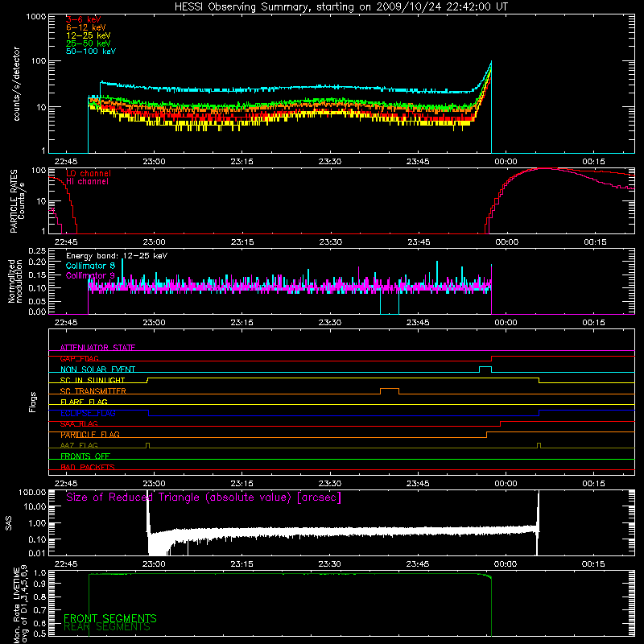
Task: Select the LO channel legend label
Action: 89,173
